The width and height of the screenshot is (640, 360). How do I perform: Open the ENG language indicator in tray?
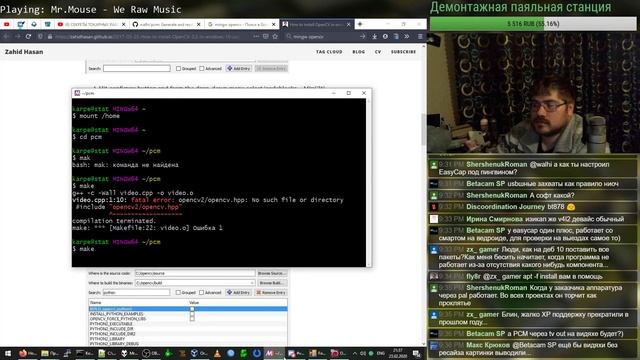tap(380, 353)
